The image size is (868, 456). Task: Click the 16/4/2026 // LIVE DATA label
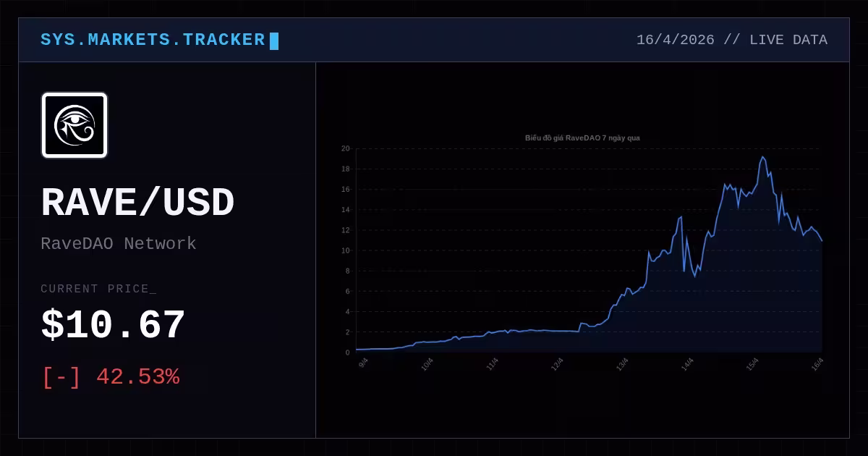(731, 41)
